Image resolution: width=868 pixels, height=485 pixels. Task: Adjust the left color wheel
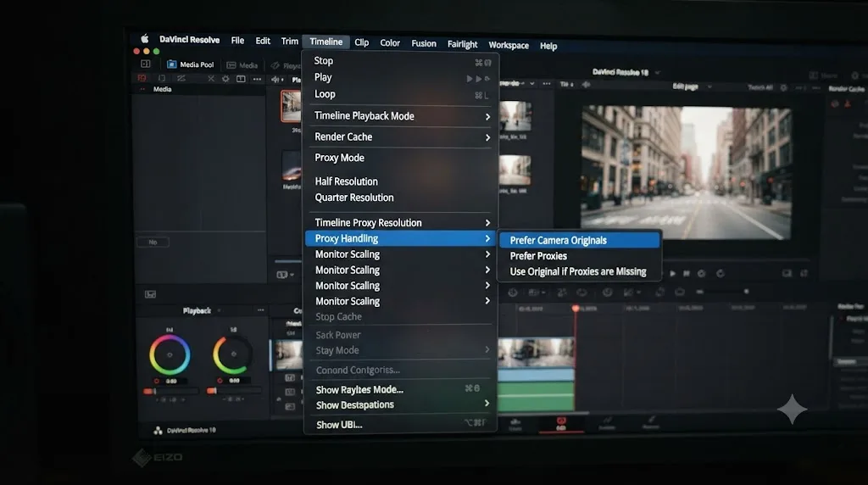pyautogui.click(x=170, y=355)
